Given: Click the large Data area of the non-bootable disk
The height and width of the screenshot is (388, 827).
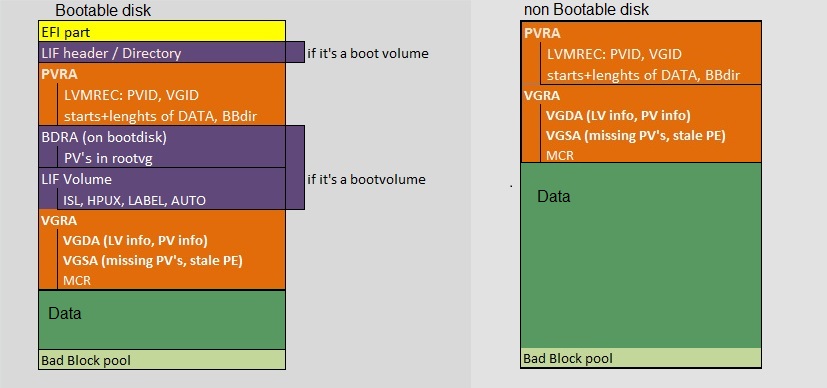Looking at the screenshot, I should pyautogui.click(x=641, y=255).
